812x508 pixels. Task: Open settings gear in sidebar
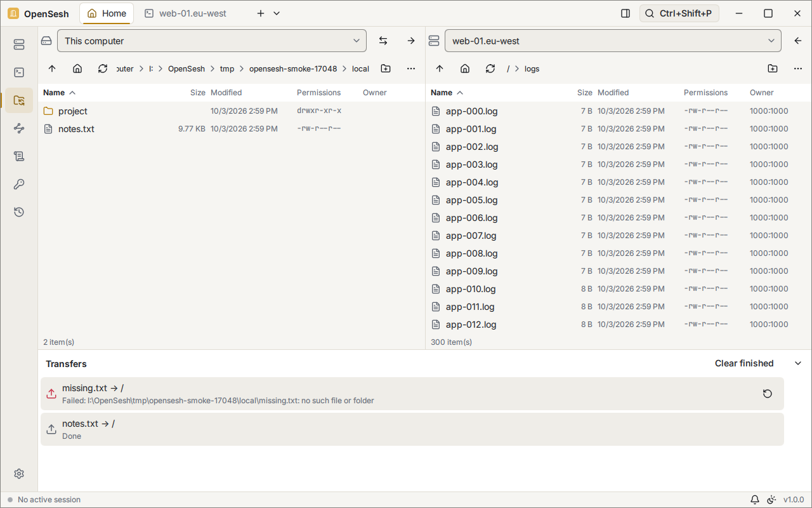(19, 474)
